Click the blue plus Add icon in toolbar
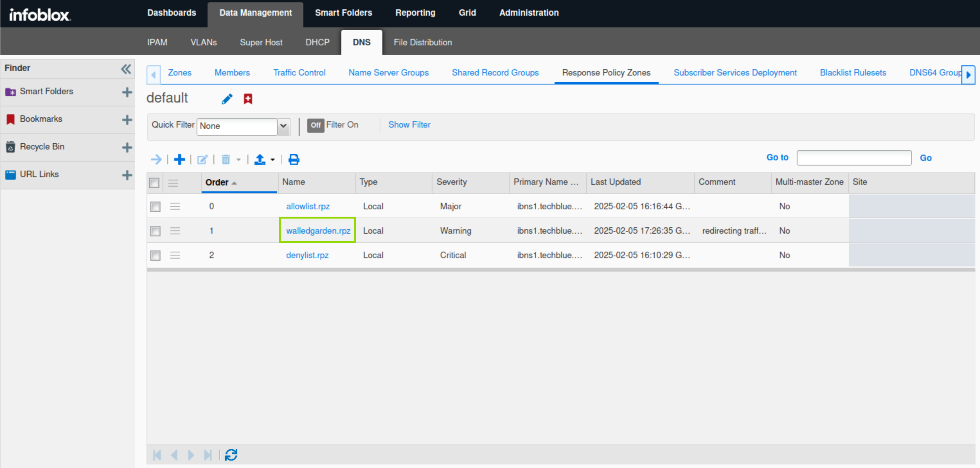Image resolution: width=980 pixels, height=468 pixels. 179,159
